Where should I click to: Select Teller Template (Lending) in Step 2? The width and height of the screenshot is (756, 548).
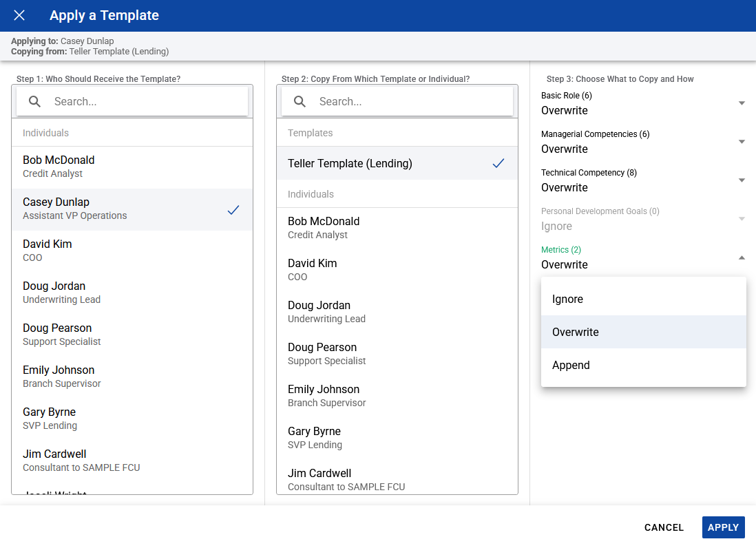pos(397,163)
